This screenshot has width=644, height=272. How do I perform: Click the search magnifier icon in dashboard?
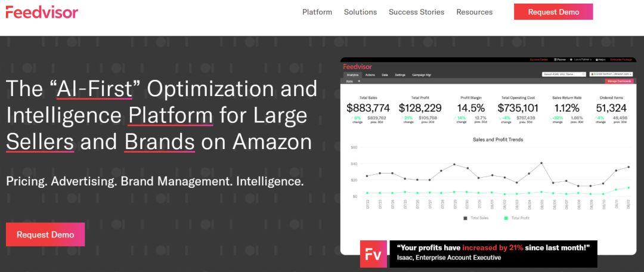583,75
